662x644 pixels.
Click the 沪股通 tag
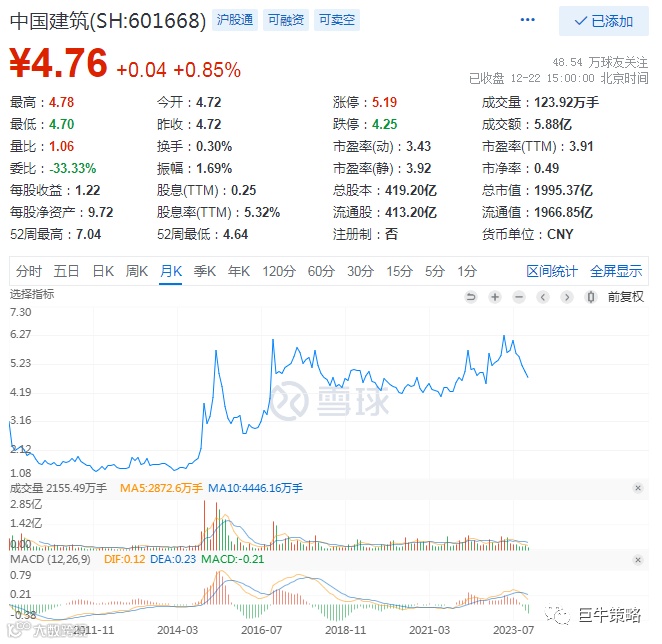point(235,20)
